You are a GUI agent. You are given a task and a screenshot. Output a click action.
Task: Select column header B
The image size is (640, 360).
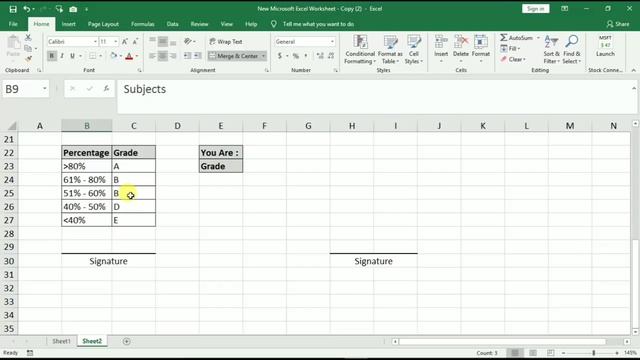click(x=87, y=126)
